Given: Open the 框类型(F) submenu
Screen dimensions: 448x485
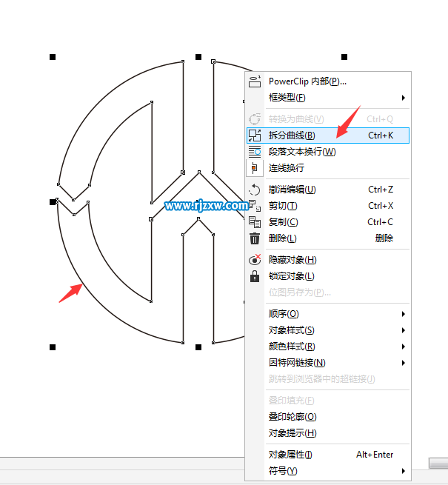Looking at the screenshot, I should pos(328,98).
